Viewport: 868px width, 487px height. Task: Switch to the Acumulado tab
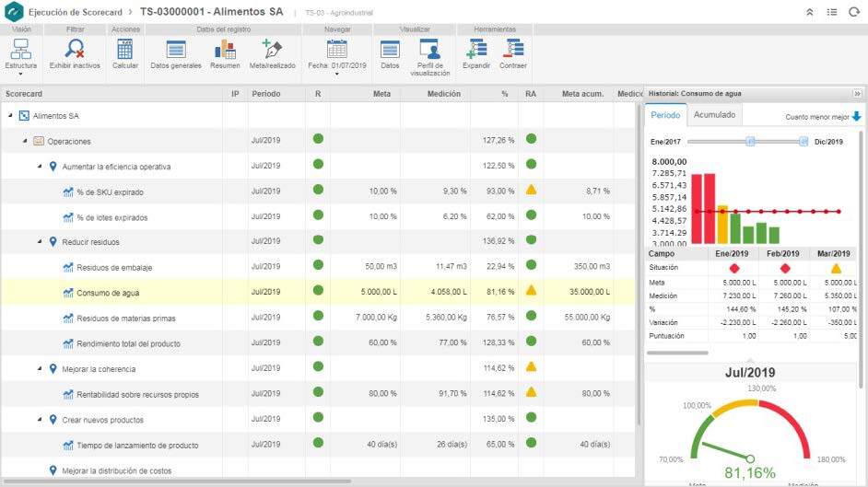[714, 115]
